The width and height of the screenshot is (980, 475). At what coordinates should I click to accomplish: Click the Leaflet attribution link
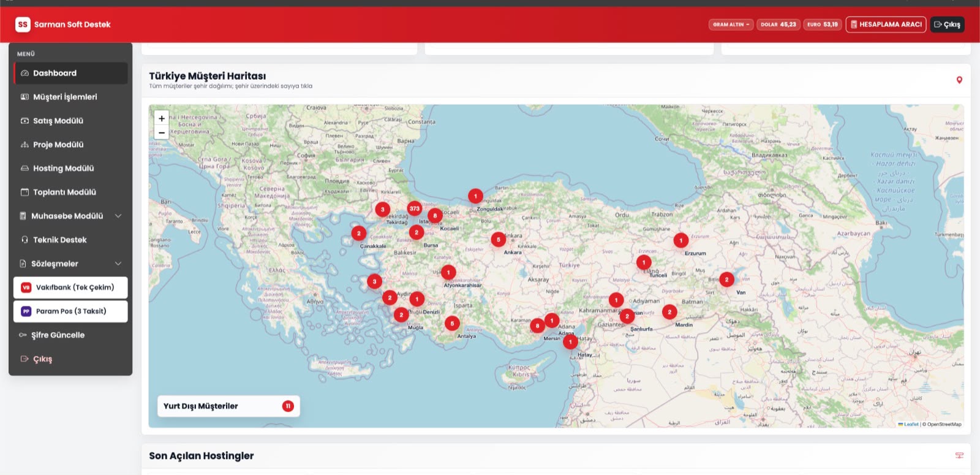click(908, 424)
